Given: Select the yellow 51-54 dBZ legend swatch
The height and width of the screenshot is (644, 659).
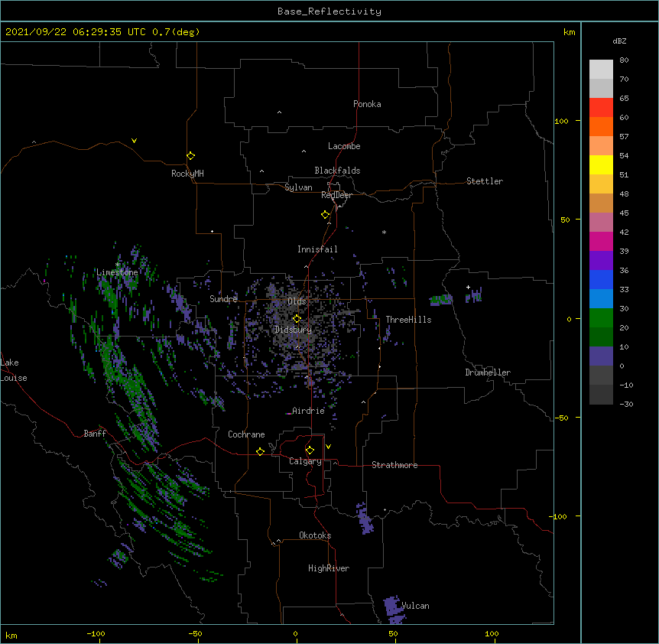Looking at the screenshot, I should (601, 164).
